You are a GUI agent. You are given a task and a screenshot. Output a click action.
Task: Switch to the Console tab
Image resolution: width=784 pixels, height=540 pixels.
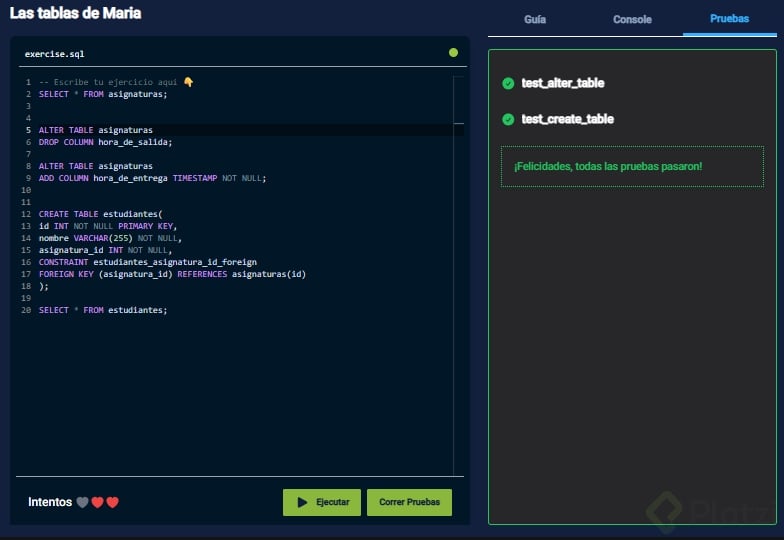[x=632, y=20]
